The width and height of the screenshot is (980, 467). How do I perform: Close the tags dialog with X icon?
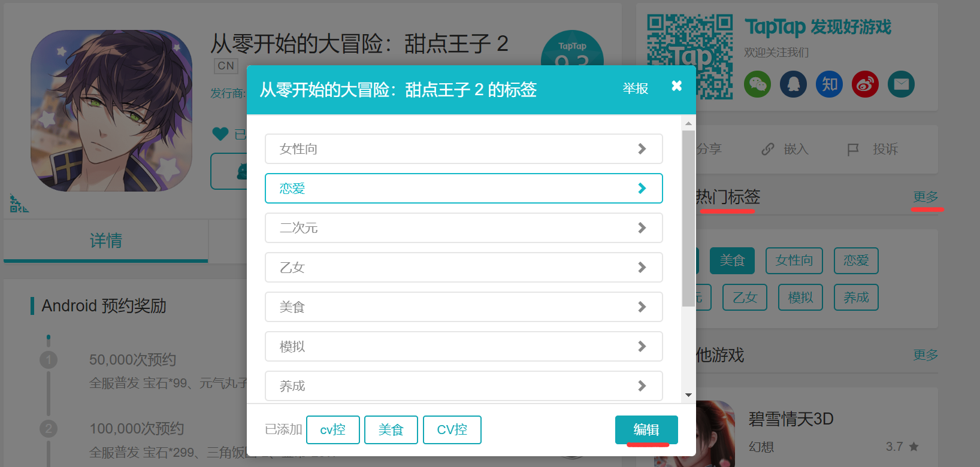click(x=677, y=86)
